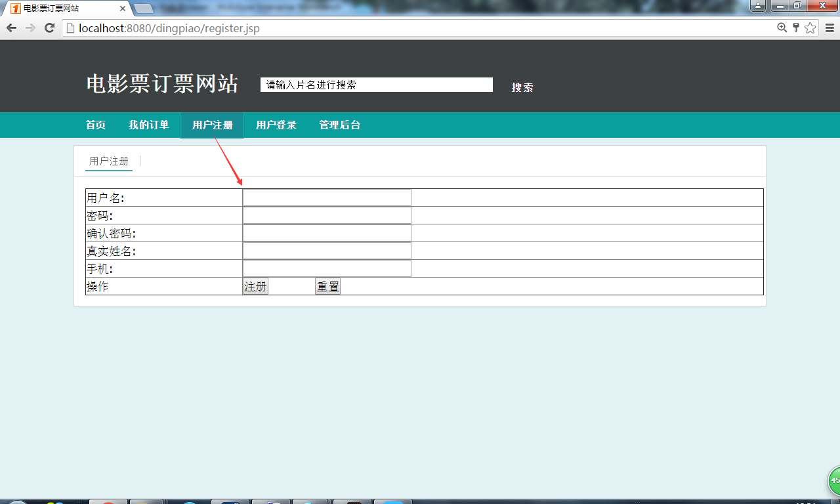The image size is (840, 504).
Task: Submit the form with 注册 button
Action: 255,286
